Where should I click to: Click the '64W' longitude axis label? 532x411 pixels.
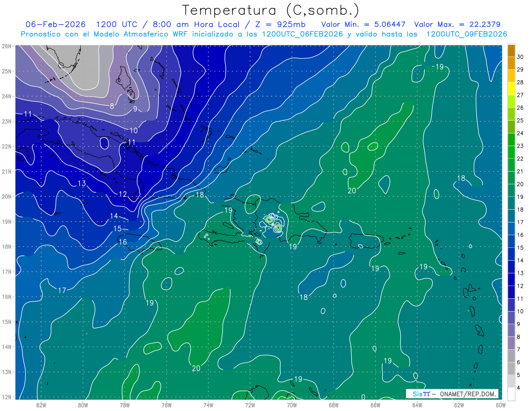417,405
